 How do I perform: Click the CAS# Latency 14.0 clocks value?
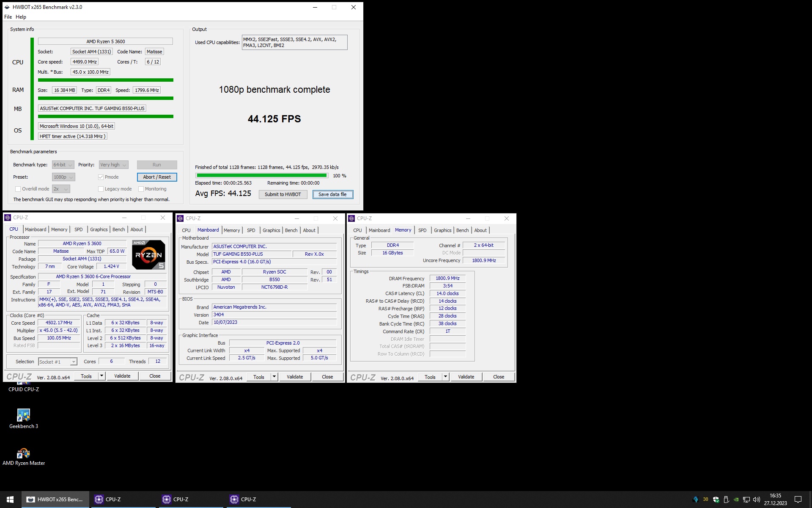pyautogui.click(x=447, y=293)
